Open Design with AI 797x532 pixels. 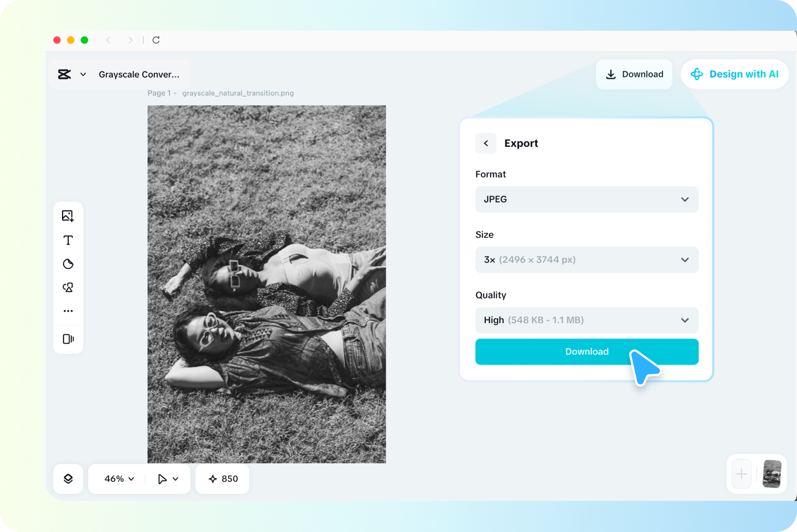[x=734, y=74]
